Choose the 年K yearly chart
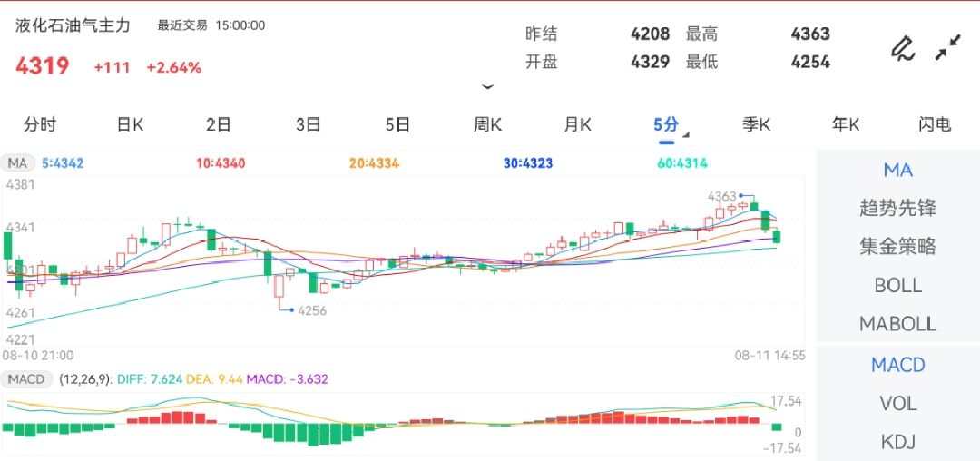 [x=846, y=125]
